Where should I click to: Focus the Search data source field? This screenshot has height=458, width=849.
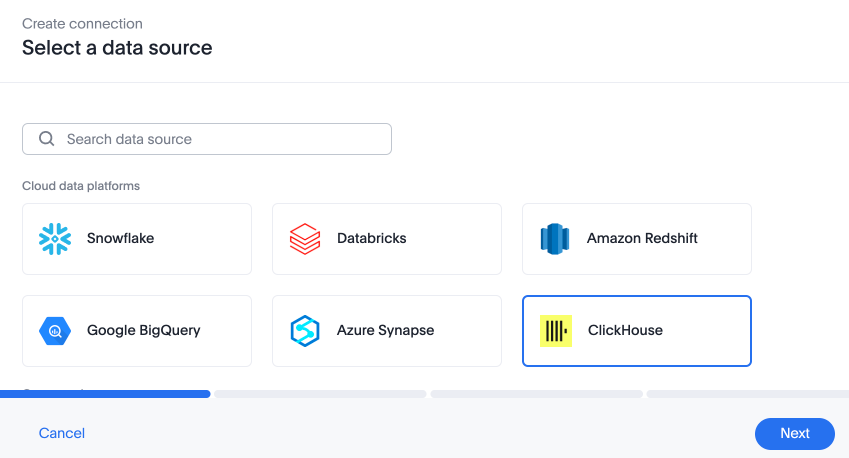pos(207,139)
